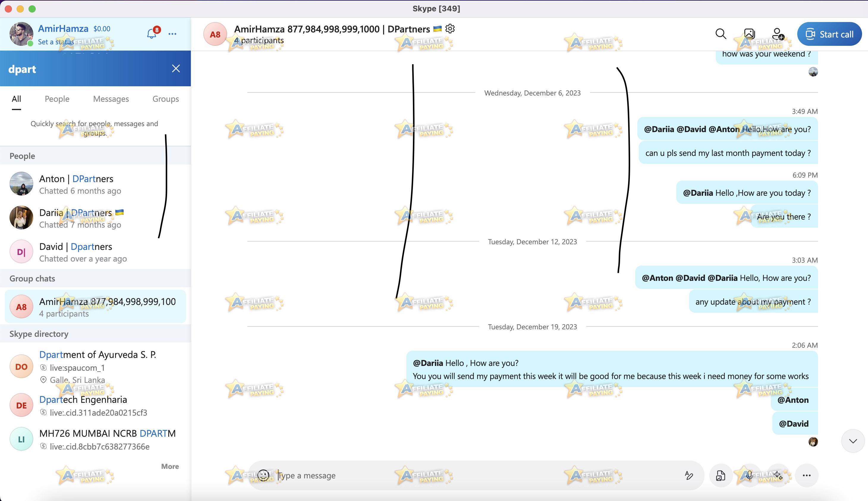Select the 'Are you there ?' message
Viewport: 868px width, 501px height.
[x=784, y=217]
